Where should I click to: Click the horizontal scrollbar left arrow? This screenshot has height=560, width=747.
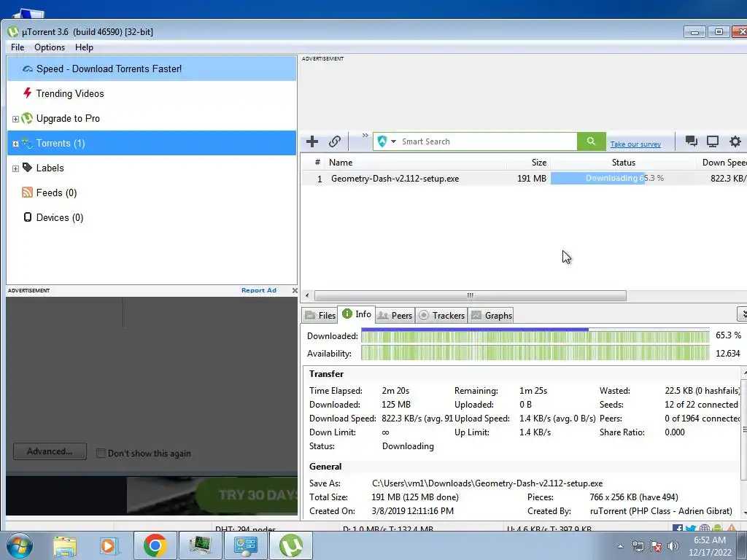tap(307, 296)
